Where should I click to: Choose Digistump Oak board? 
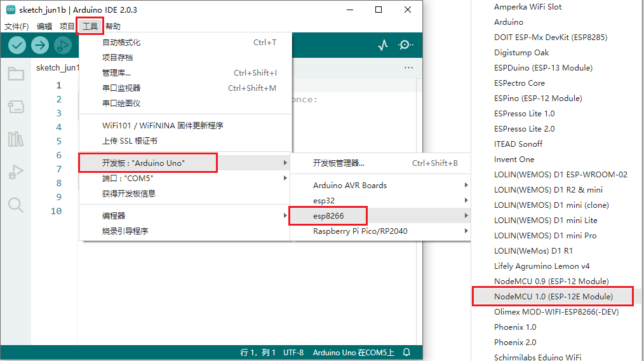[521, 52]
